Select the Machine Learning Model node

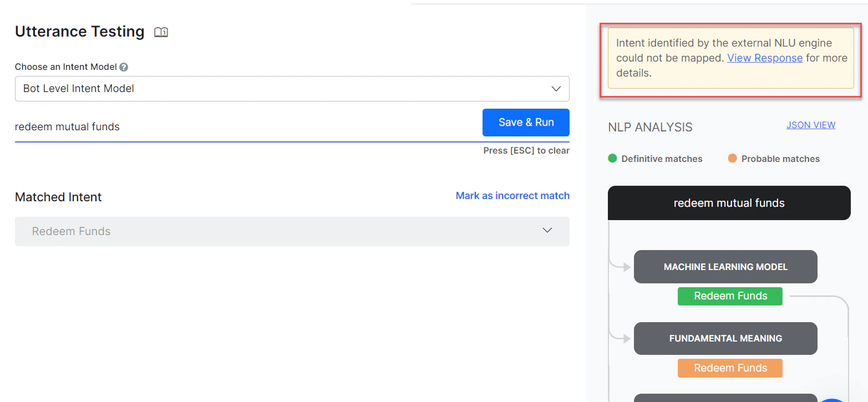tap(725, 267)
